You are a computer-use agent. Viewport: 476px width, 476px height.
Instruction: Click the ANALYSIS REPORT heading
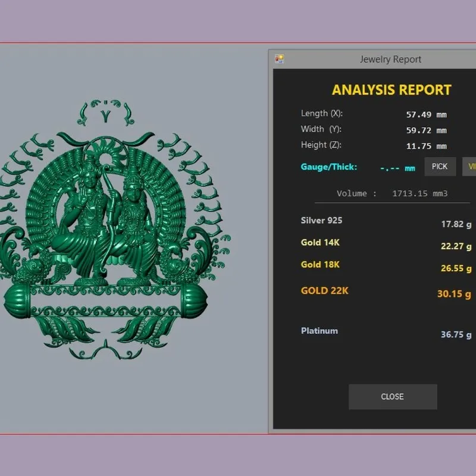[x=392, y=90]
